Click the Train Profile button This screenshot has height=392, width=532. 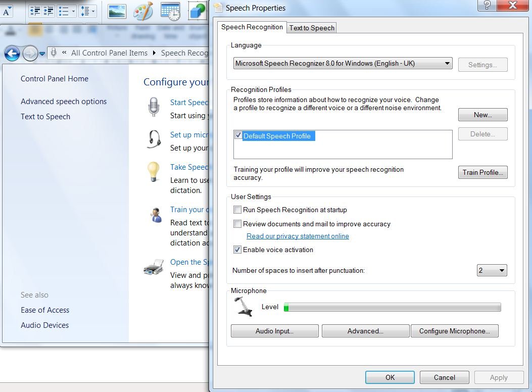click(x=482, y=172)
